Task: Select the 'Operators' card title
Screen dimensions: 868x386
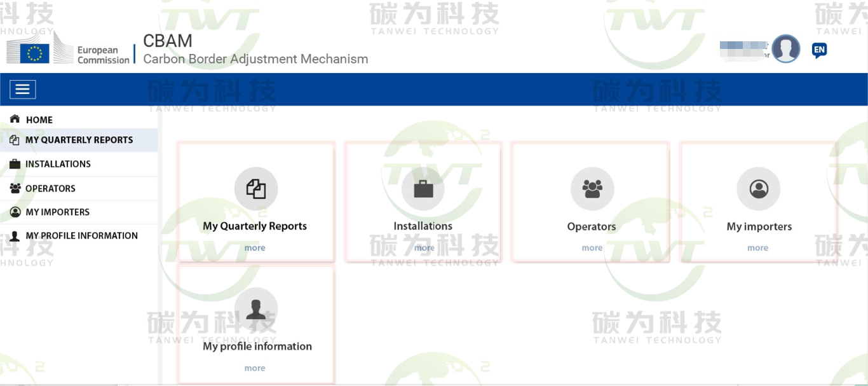Action: tap(592, 226)
